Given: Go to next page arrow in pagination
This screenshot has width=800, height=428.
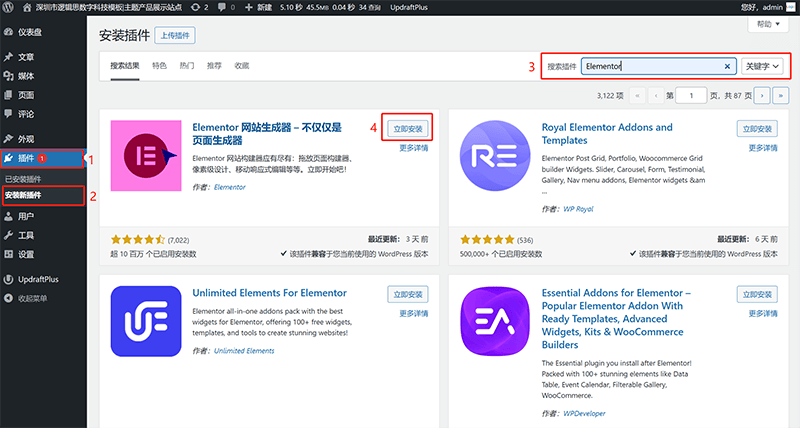Looking at the screenshot, I should pos(762,95).
